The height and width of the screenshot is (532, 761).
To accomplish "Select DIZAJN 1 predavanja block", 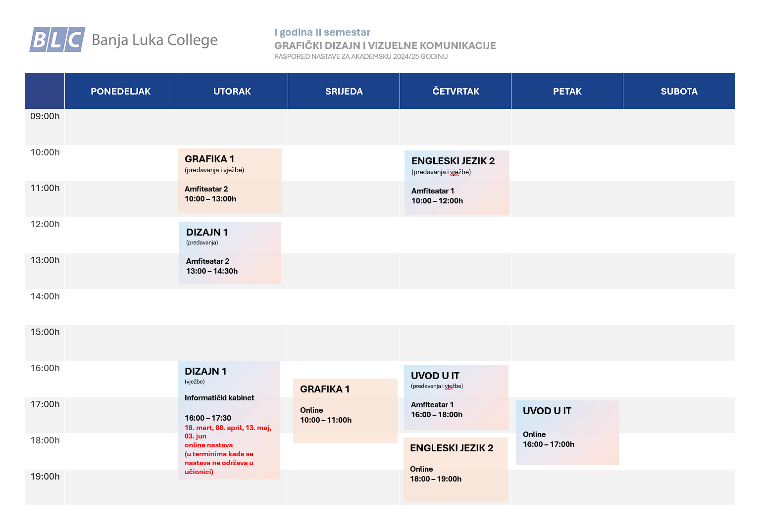I will [230, 253].
